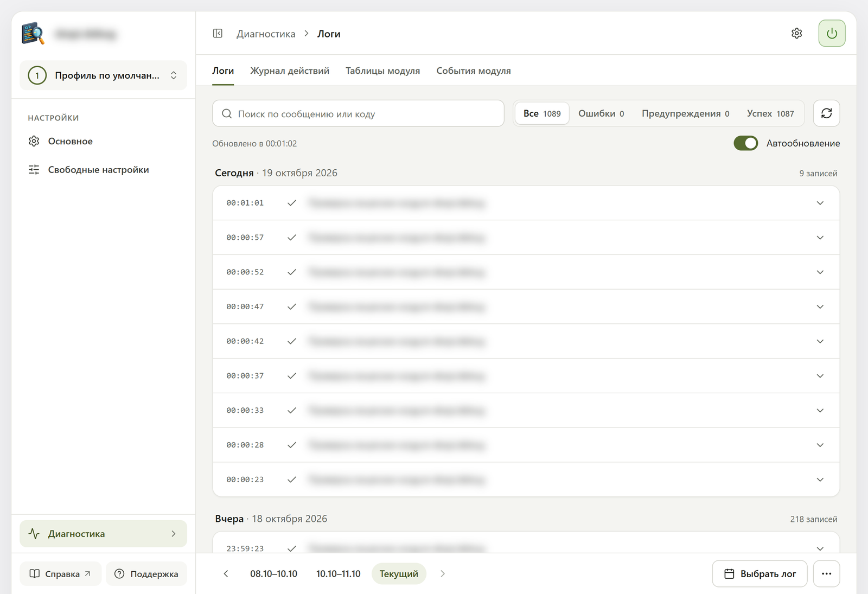
Task: Click the search magnifier icon
Action: pyautogui.click(x=227, y=114)
